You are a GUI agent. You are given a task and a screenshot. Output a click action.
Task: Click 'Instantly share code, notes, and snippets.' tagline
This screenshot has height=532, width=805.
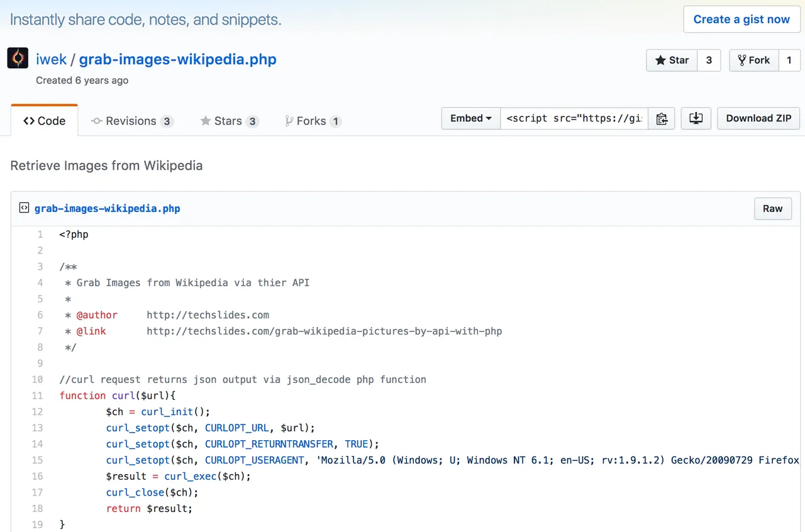146,19
